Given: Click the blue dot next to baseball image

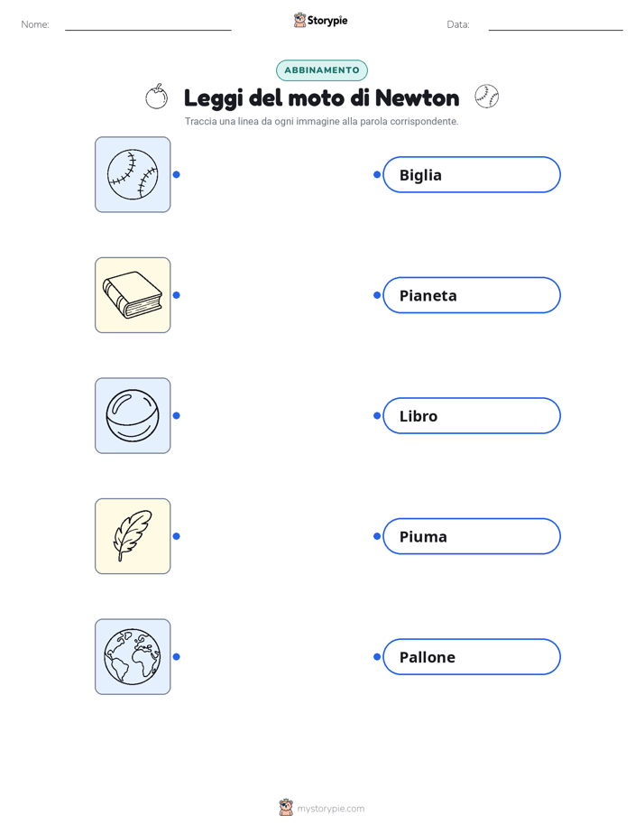Looking at the screenshot, I should [x=177, y=174].
